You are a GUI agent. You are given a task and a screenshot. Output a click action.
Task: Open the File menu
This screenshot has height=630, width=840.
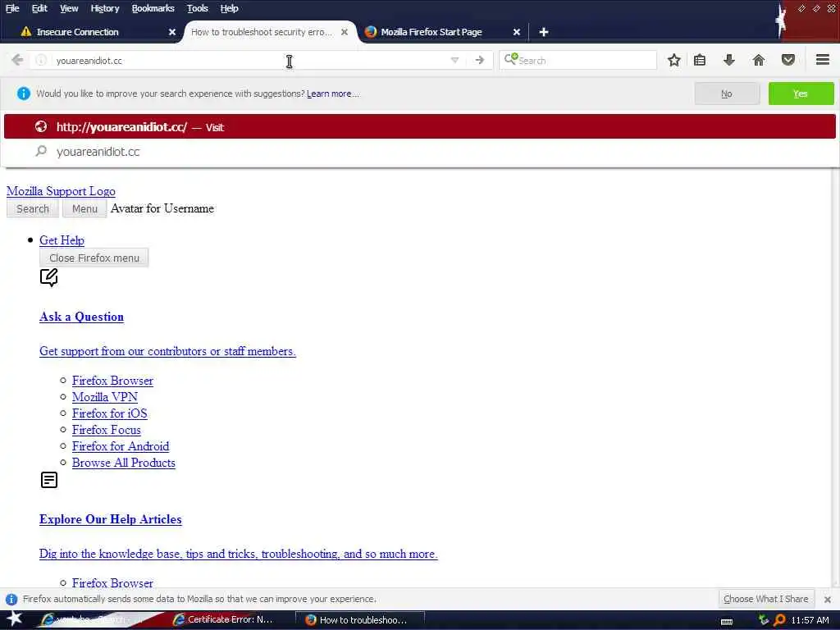12,8
